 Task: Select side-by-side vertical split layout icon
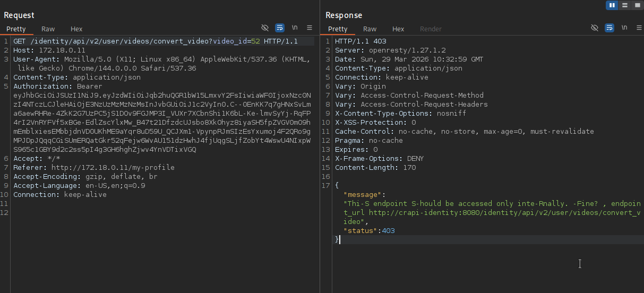612,5
